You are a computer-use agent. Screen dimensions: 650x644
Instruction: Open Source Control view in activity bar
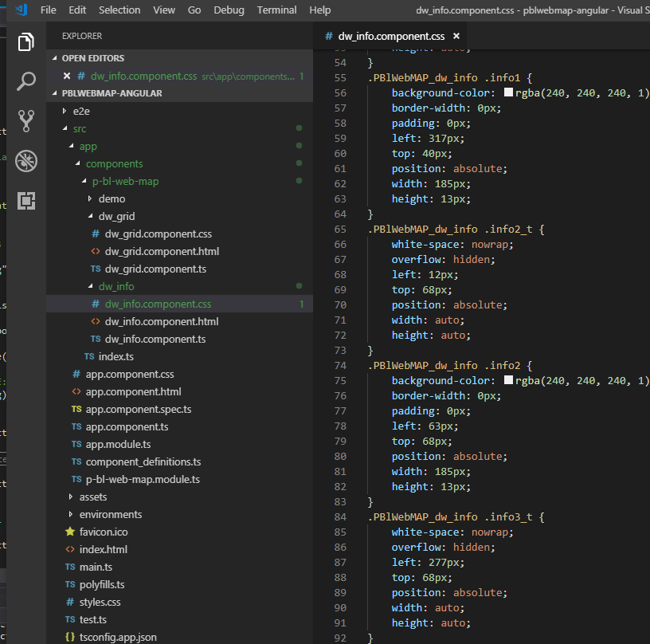[x=26, y=120]
